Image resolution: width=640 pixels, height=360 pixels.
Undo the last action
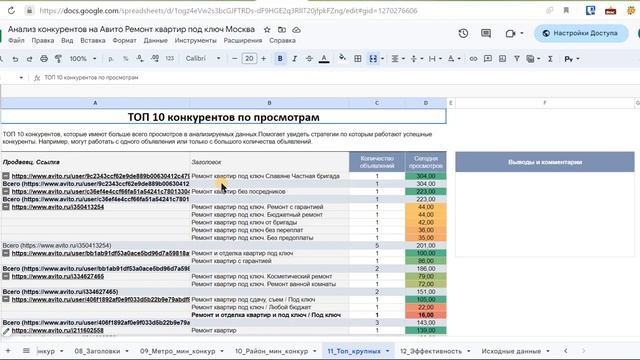tap(15, 59)
